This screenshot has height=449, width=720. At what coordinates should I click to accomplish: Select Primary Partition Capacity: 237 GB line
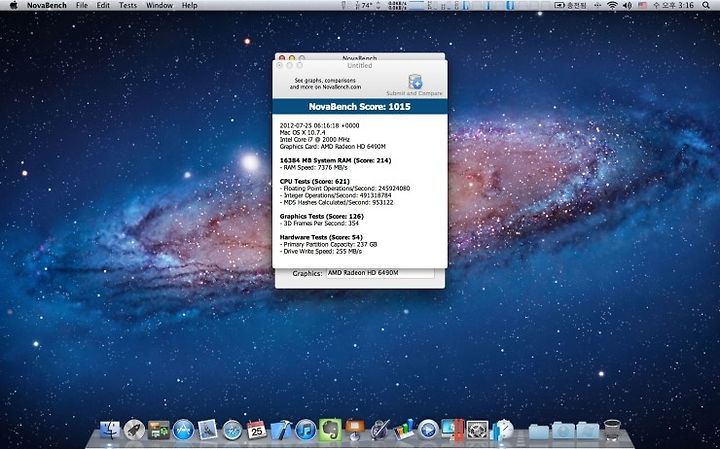(x=328, y=244)
